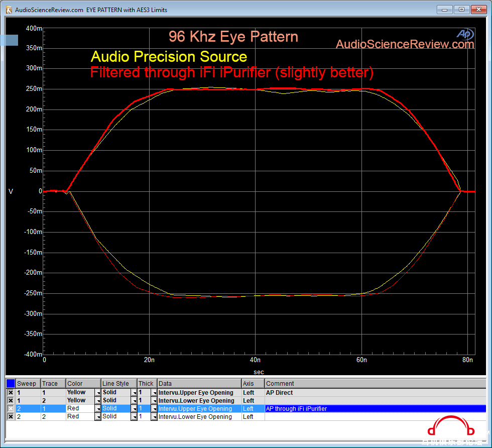Click the Comment column header
This screenshot has width=492, height=448.
376,383
